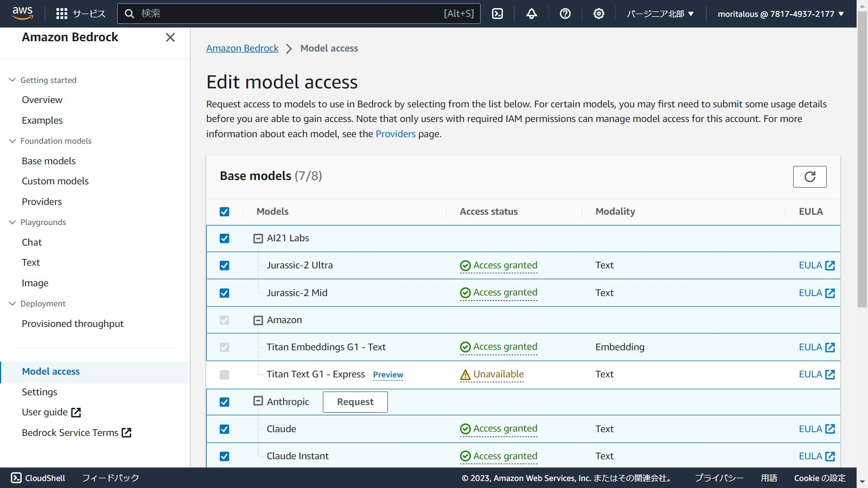Open the Providers link in the description

click(395, 134)
